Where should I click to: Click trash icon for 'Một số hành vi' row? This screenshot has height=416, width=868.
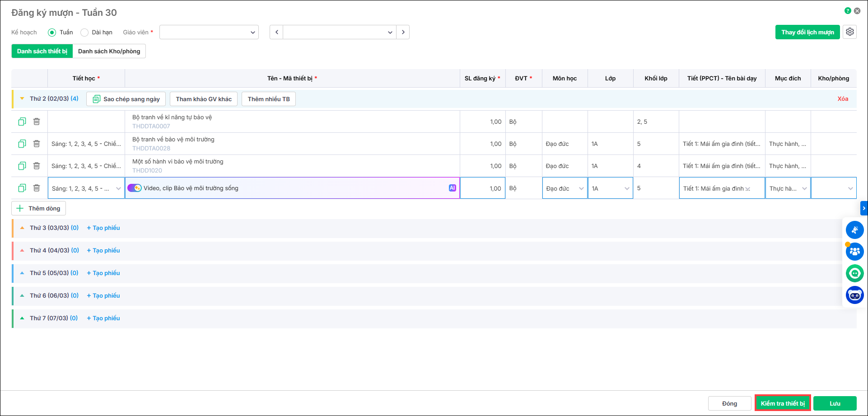37,166
